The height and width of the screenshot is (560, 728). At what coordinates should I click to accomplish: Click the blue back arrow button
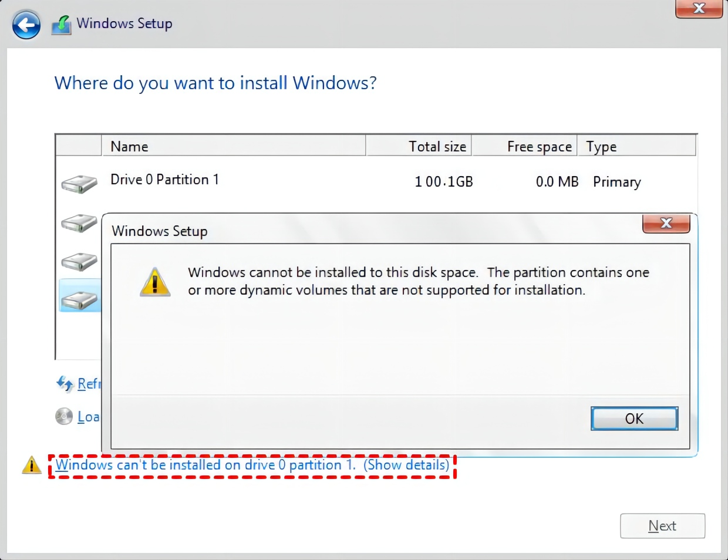26,25
